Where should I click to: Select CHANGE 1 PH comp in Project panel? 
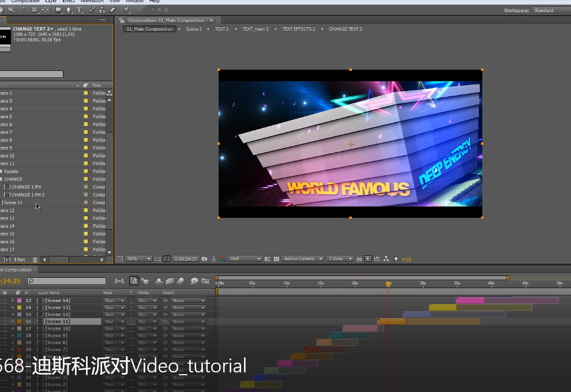[x=26, y=187]
